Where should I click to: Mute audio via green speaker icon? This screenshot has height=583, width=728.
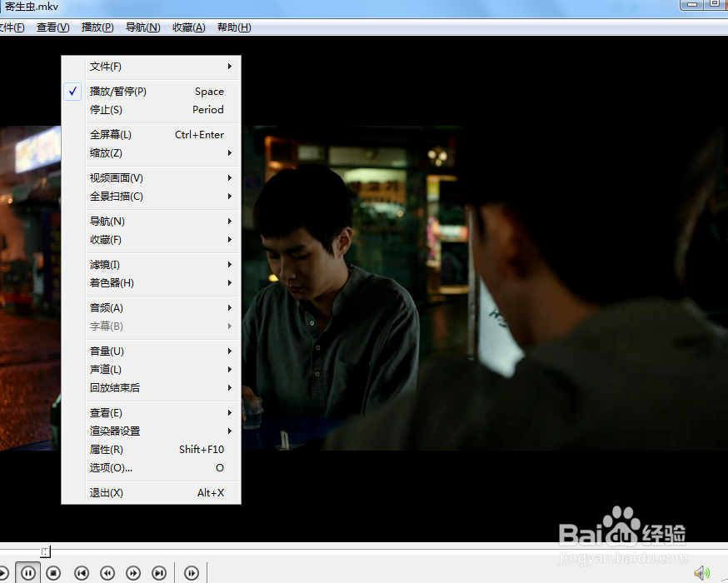[701, 573]
